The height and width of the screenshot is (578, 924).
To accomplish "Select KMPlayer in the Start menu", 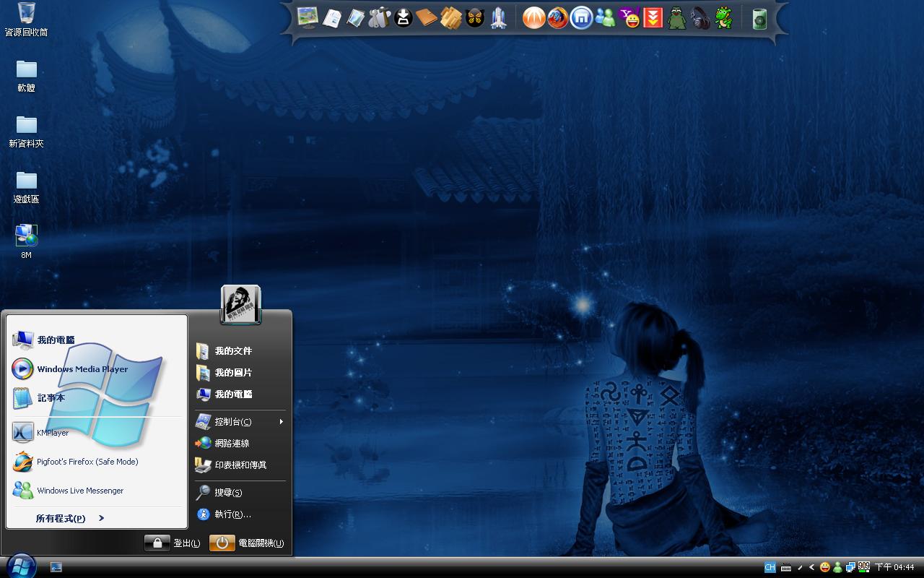I will click(53, 433).
